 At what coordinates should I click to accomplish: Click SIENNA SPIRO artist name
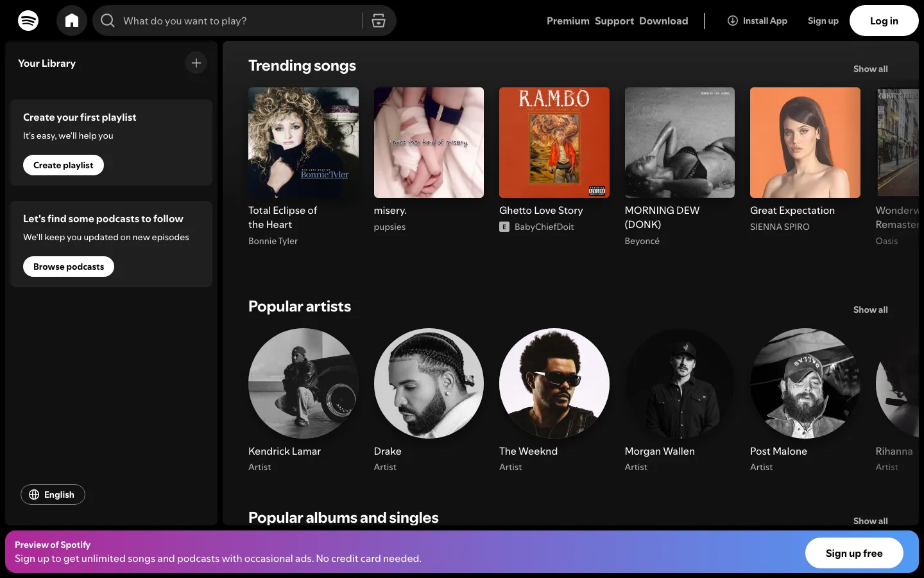click(x=780, y=227)
